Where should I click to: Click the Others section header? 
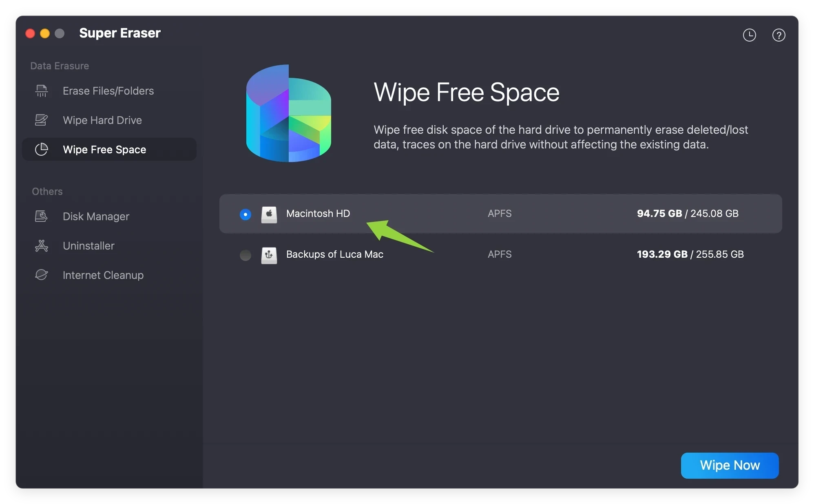click(x=47, y=191)
